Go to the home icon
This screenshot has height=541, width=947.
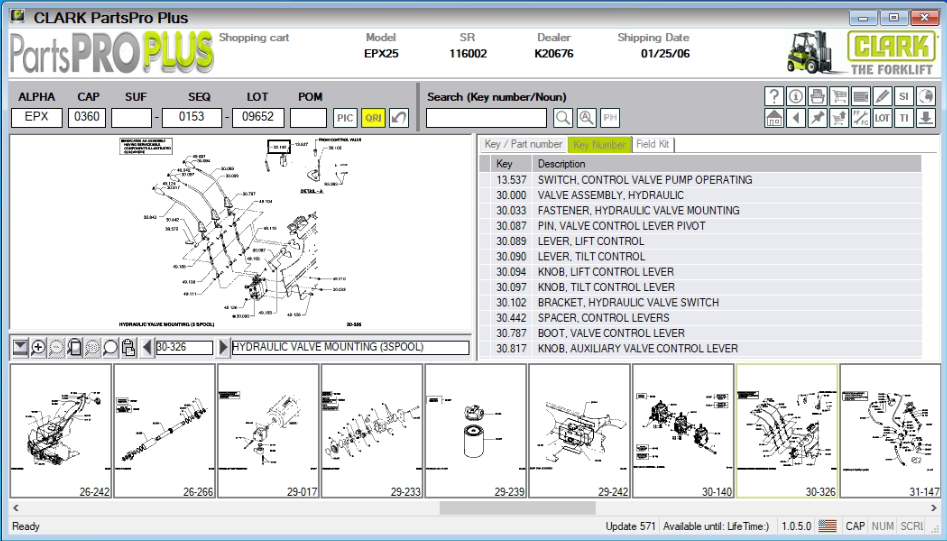774,118
